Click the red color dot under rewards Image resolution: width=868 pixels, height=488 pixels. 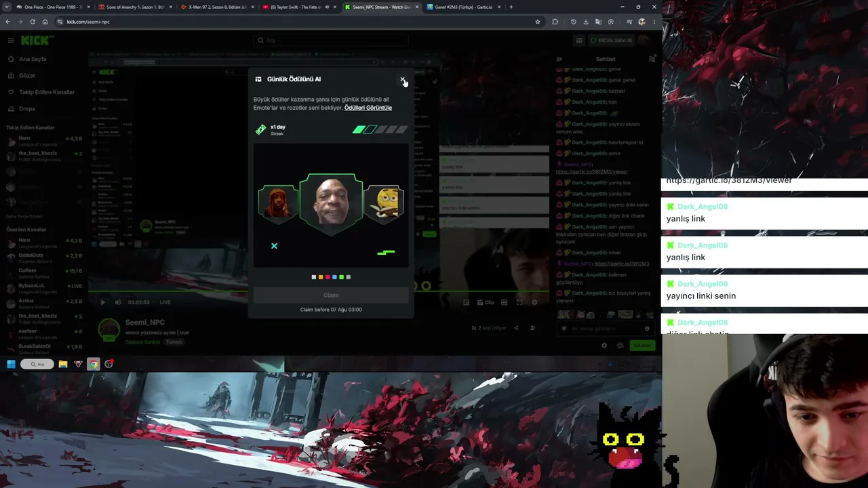(x=328, y=277)
